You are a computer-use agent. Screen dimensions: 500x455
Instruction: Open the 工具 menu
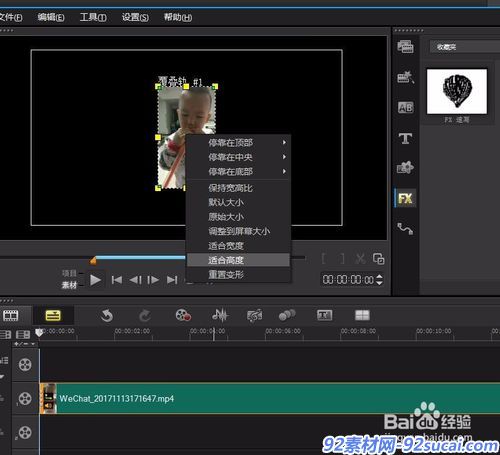pyautogui.click(x=93, y=17)
